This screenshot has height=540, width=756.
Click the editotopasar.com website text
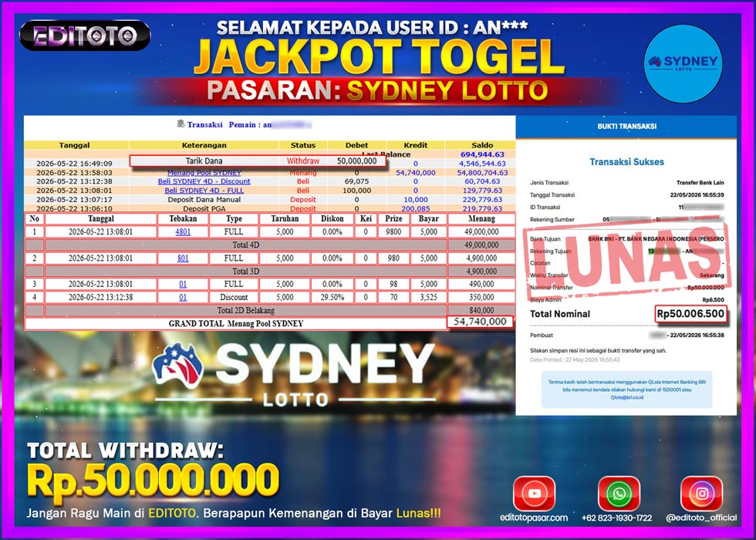click(x=534, y=518)
